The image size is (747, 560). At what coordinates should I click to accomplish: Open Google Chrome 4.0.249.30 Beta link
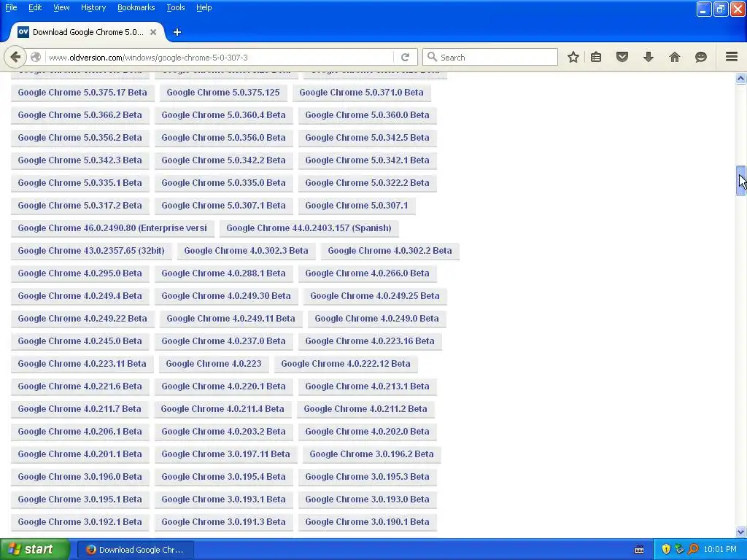(x=226, y=296)
